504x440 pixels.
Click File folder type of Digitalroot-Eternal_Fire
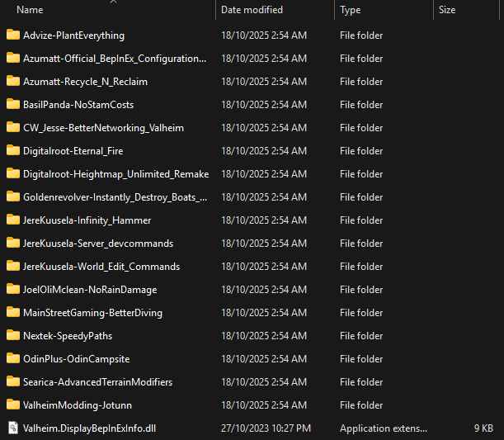pos(361,151)
